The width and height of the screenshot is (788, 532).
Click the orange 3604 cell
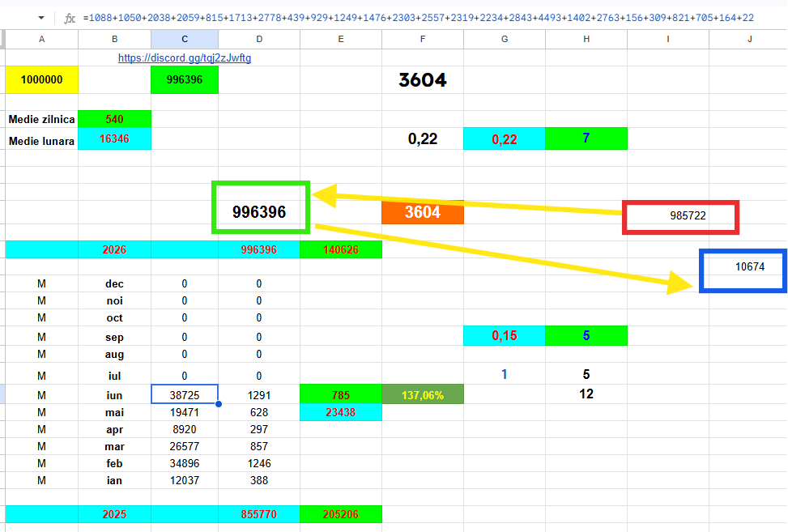point(423,212)
